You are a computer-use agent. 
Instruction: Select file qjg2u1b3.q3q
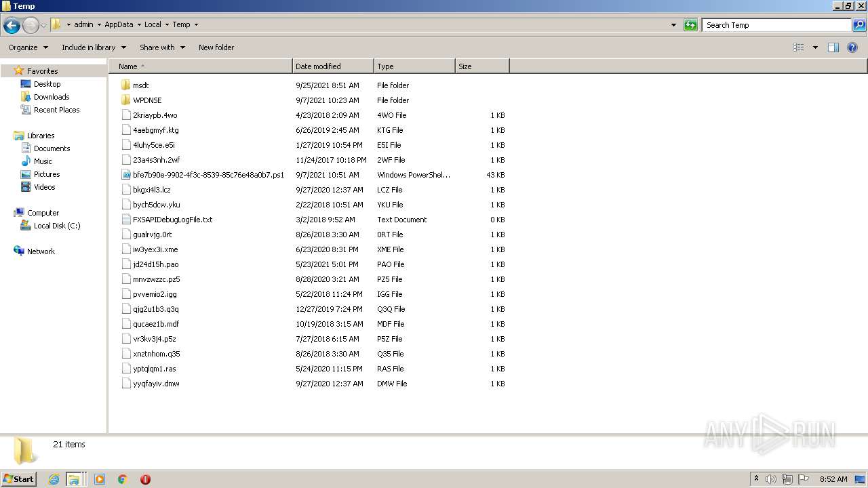tap(156, 309)
